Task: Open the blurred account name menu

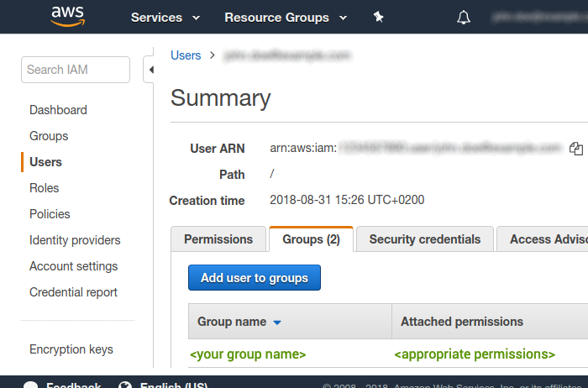Action: (x=540, y=18)
